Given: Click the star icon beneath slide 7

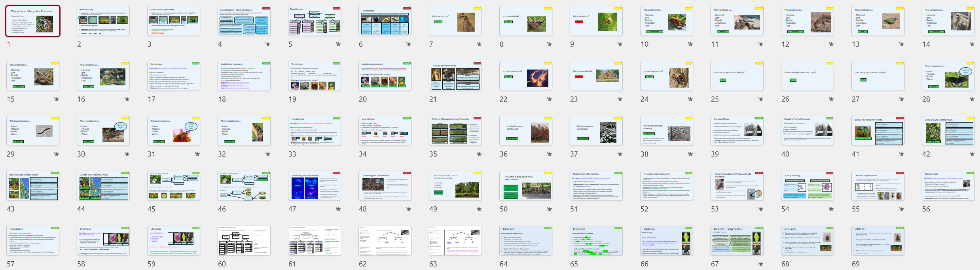Looking at the screenshot, I should pos(479,44).
